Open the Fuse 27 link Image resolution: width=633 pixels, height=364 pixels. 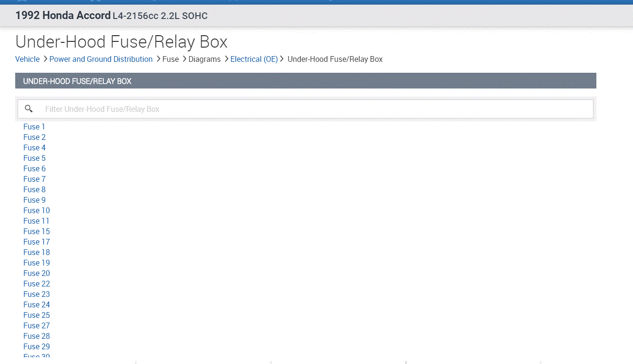[37, 325]
